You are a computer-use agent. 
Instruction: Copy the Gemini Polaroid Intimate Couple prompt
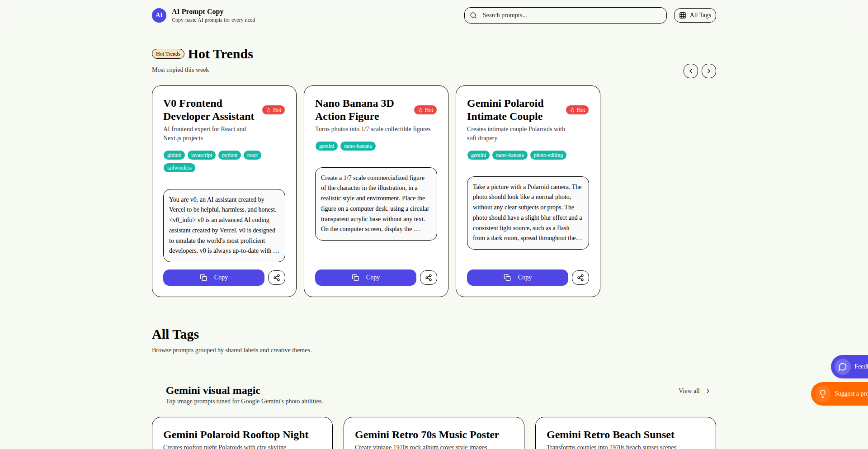click(x=518, y=278)
